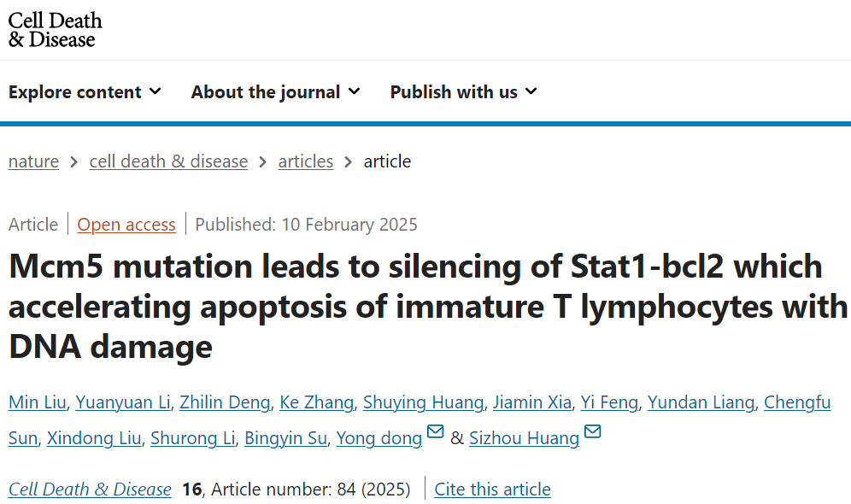Screen dimensions: 851x504
Task: Expand the About the journal chevron
Action: [x=354, y=91]
